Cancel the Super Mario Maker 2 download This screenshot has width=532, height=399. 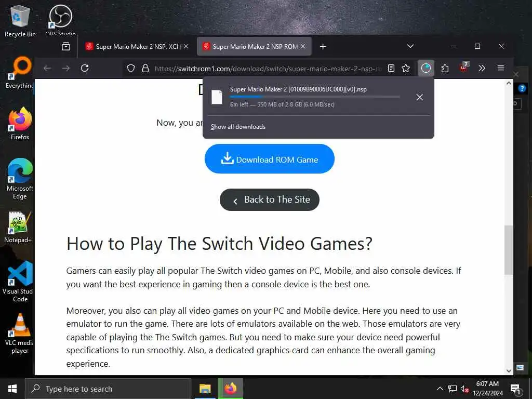[x=420, y=97]
